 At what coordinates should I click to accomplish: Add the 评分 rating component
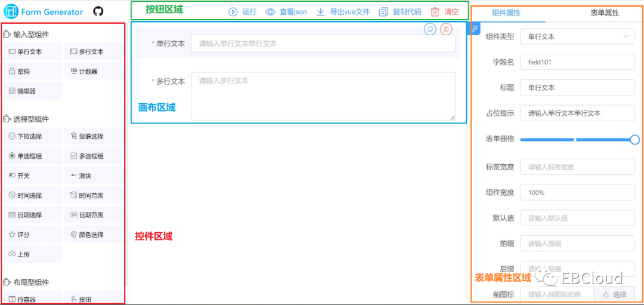coord(32,235)
